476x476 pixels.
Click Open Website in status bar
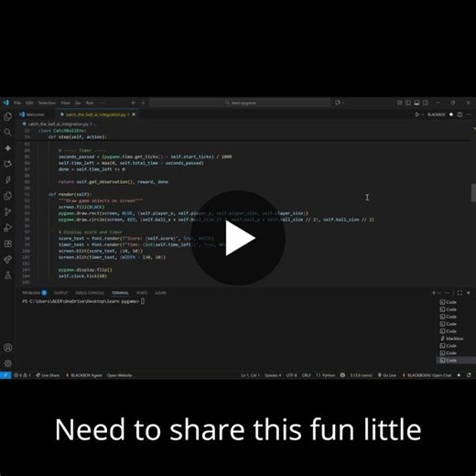(120, 375)
